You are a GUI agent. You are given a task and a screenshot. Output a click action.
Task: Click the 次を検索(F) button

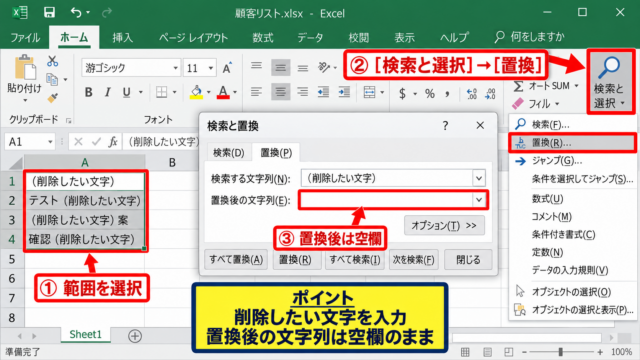(x=413, y=260)
